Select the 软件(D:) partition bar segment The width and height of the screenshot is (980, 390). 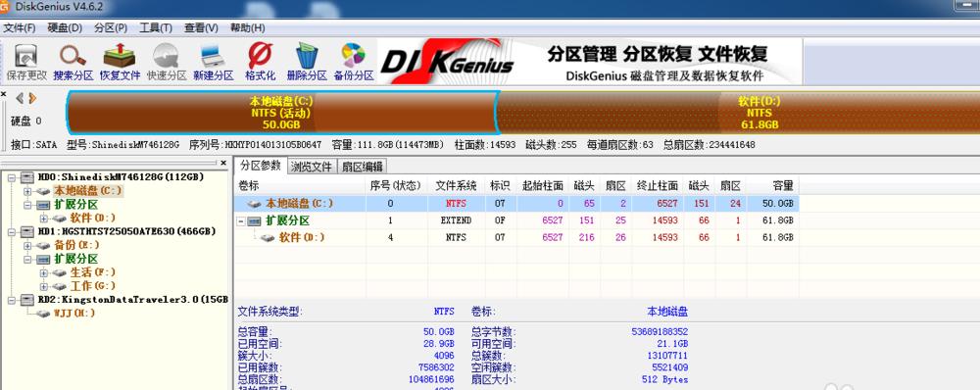[x=738, y=113]
